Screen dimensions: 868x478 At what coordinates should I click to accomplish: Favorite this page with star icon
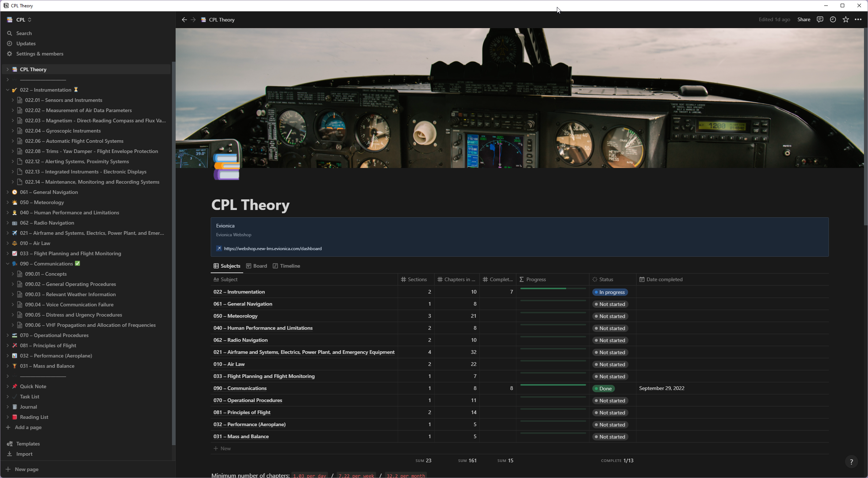846,20
